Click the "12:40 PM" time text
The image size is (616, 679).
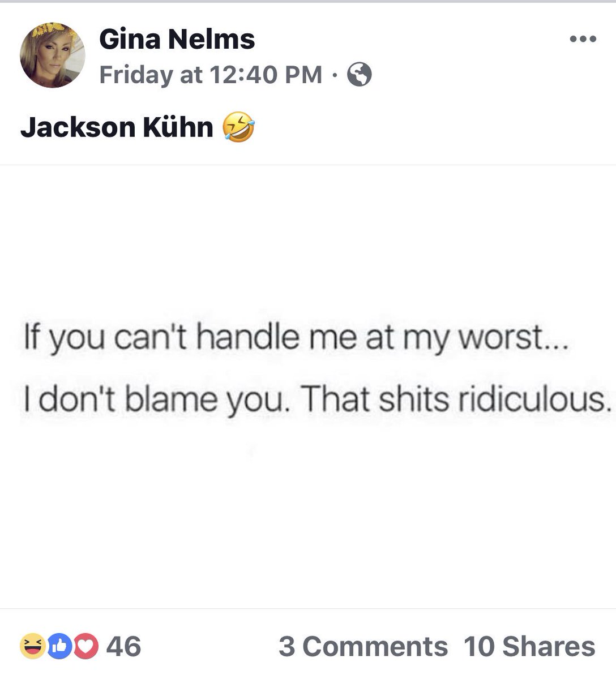[266, 75]
